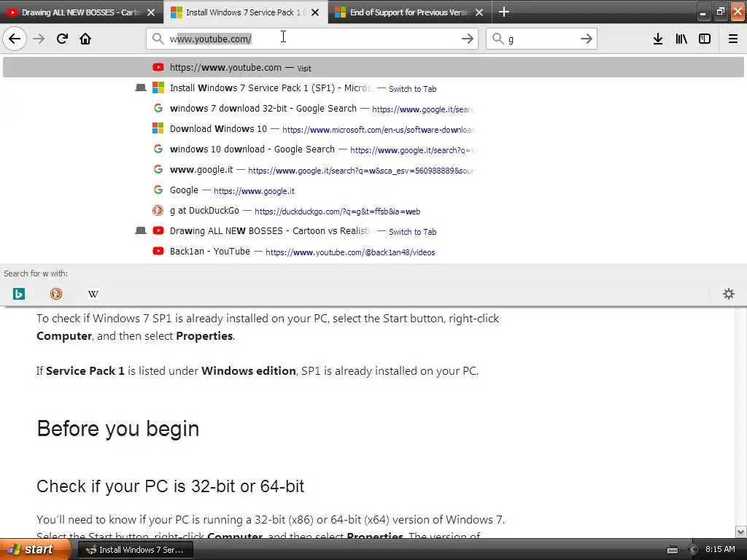
Task: Click the magnifier icon in URL bar
Action: tap(158, 39)
